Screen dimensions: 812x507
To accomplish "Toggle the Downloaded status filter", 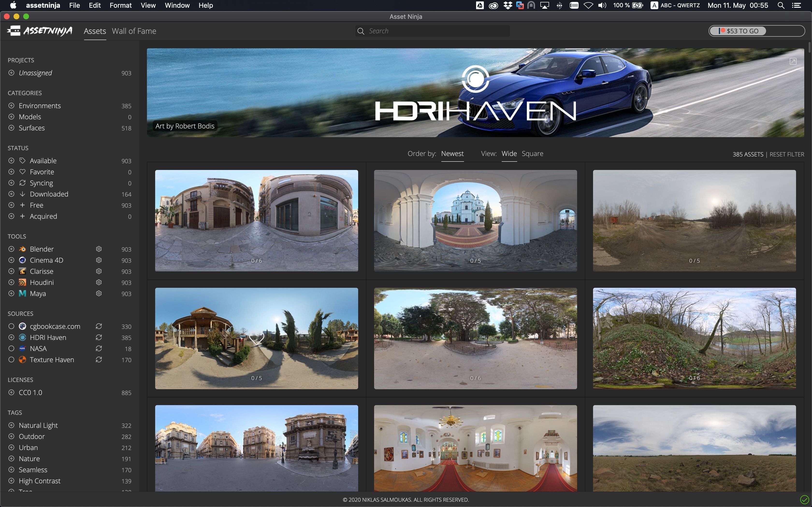I will [x=11, y=194].
